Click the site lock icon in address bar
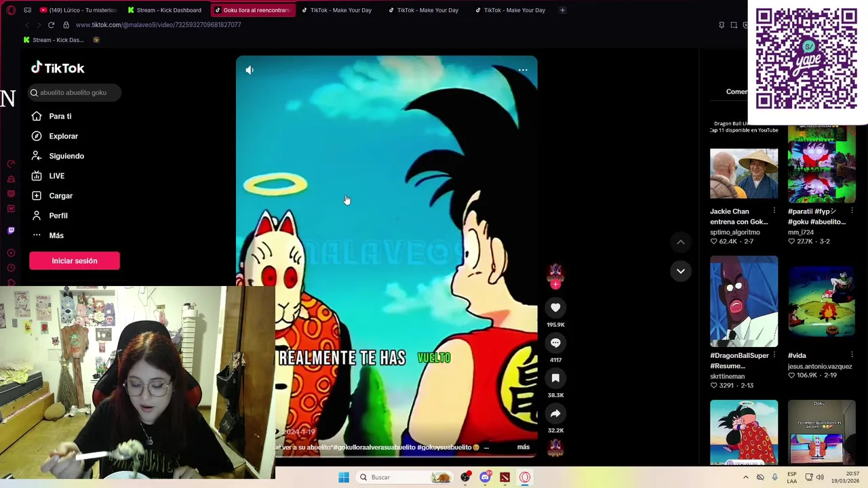868x488 pixels. 66,25
